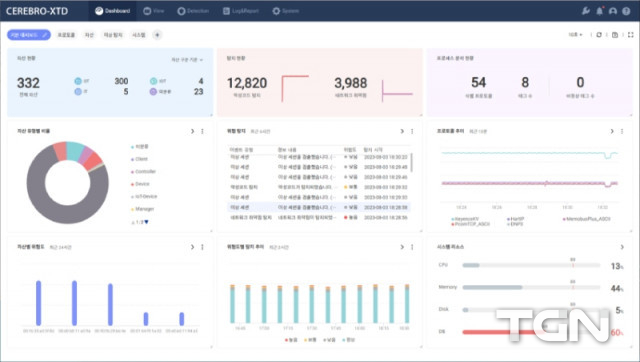Image resolution: width=640 pixels, height=362 pixels.
Task: Click the refresh dashboard icon
Action: [x=599, y=35]
